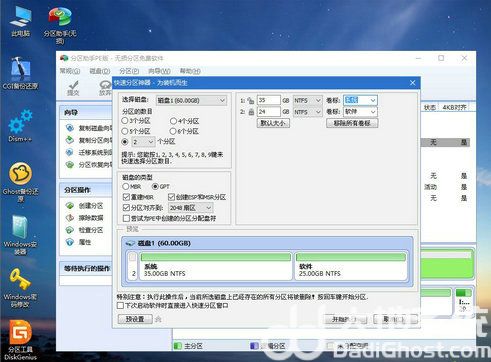
Task: Click the 4KB对齐 column header
Action: 454,107
